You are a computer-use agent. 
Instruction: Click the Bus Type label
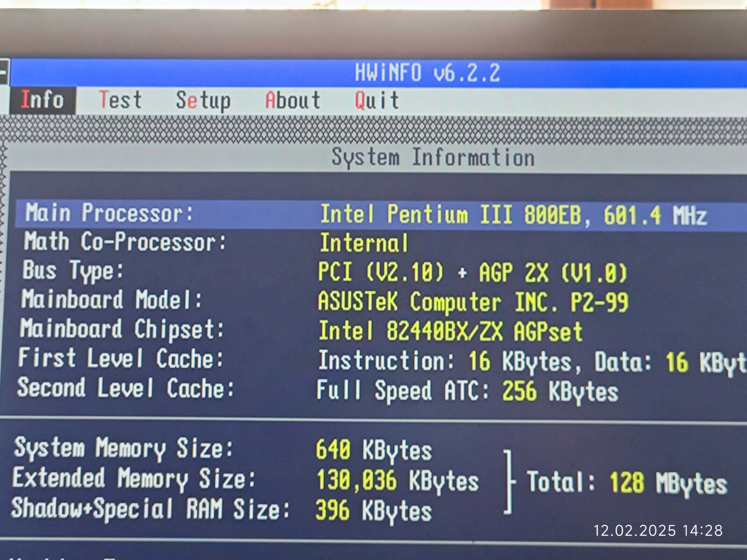(73, 271)
